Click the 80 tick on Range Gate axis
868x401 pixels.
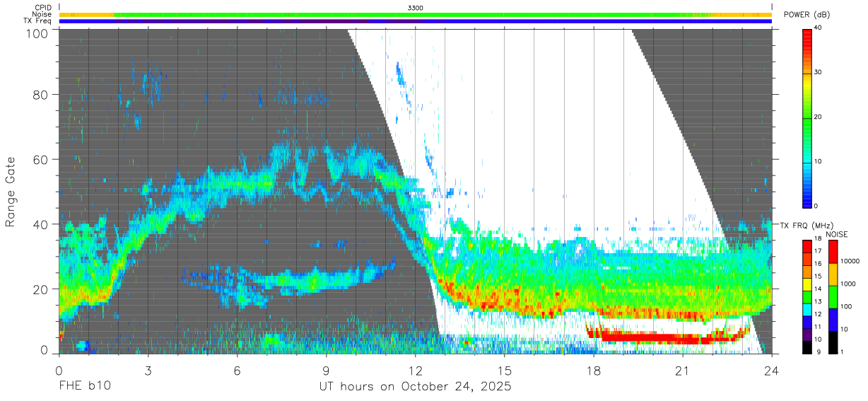coord(42,94)
